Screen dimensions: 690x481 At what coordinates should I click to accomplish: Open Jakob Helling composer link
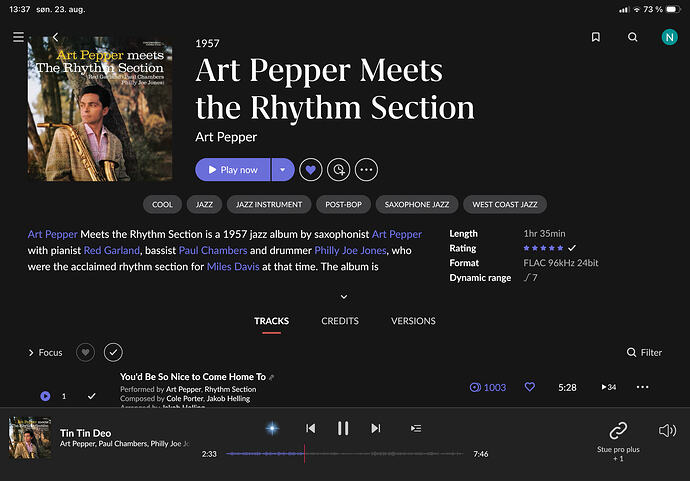[228, 399]
